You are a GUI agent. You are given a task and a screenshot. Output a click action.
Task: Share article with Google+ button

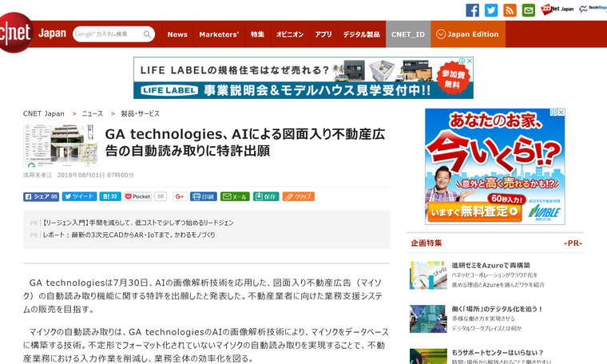(180, 196)
